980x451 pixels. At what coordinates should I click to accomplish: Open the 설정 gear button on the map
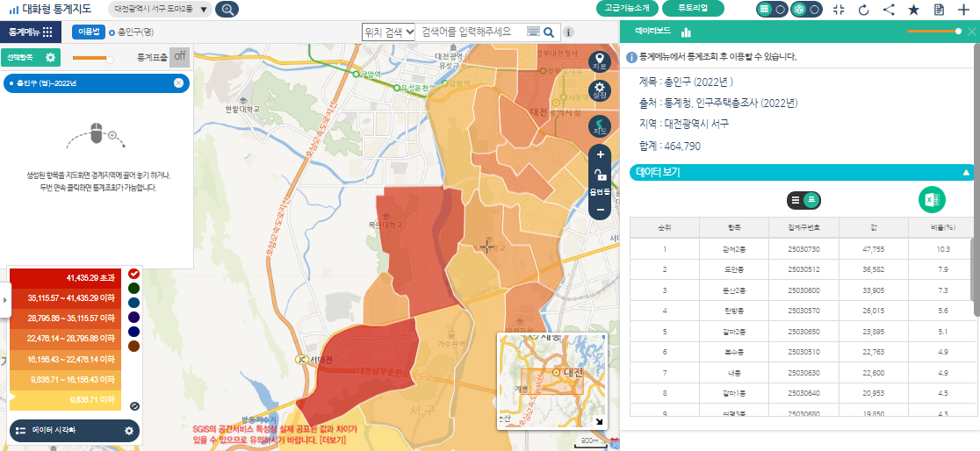(600, 91)
